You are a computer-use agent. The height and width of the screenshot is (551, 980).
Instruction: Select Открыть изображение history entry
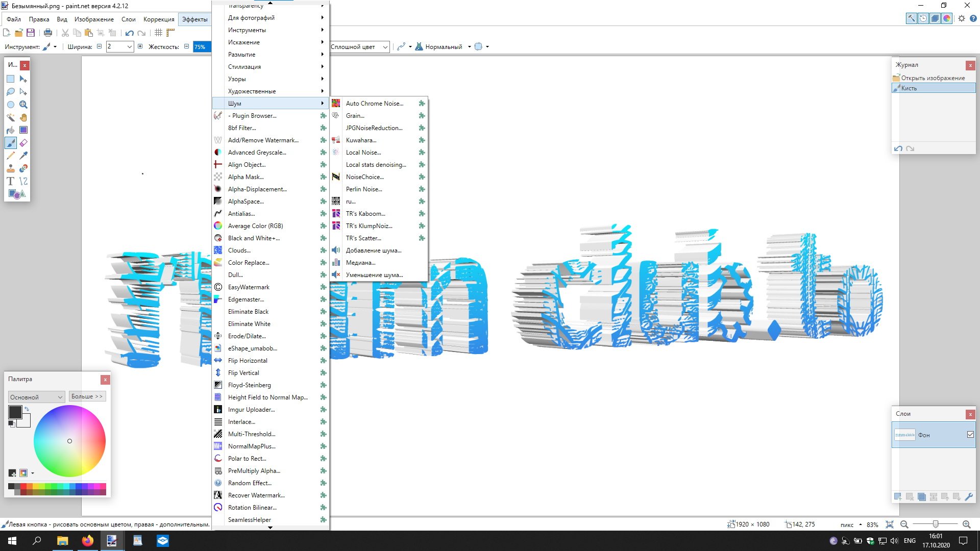[934, 78]
